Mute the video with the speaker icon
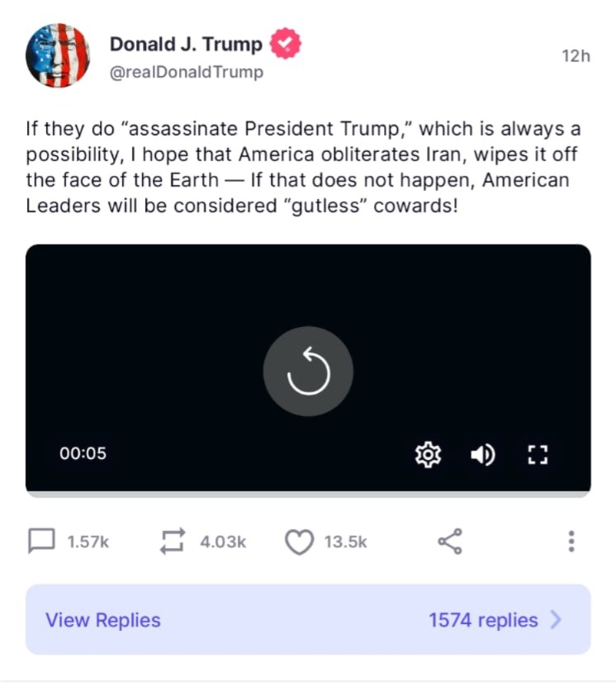 coord(482,453)
